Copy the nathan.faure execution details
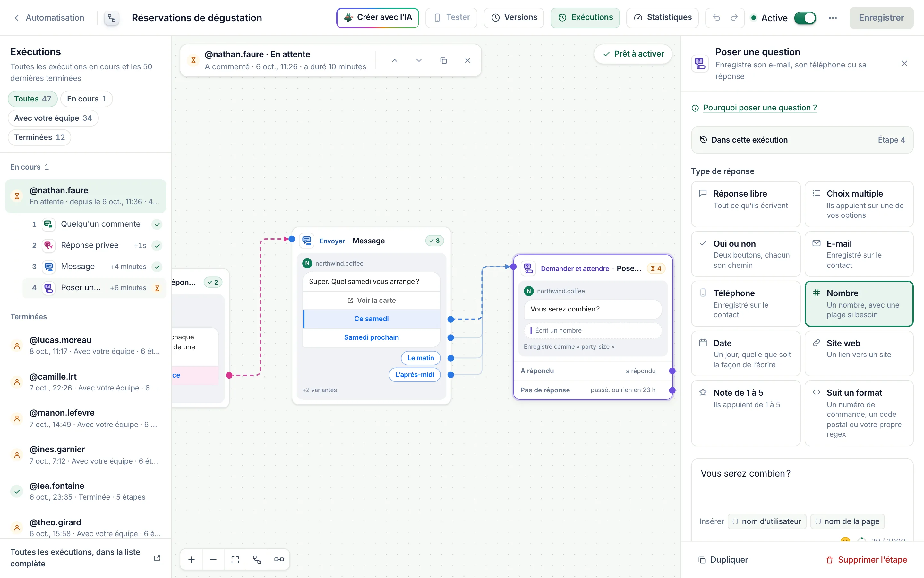Screen dimensions: 924x578 pos(443,60)
